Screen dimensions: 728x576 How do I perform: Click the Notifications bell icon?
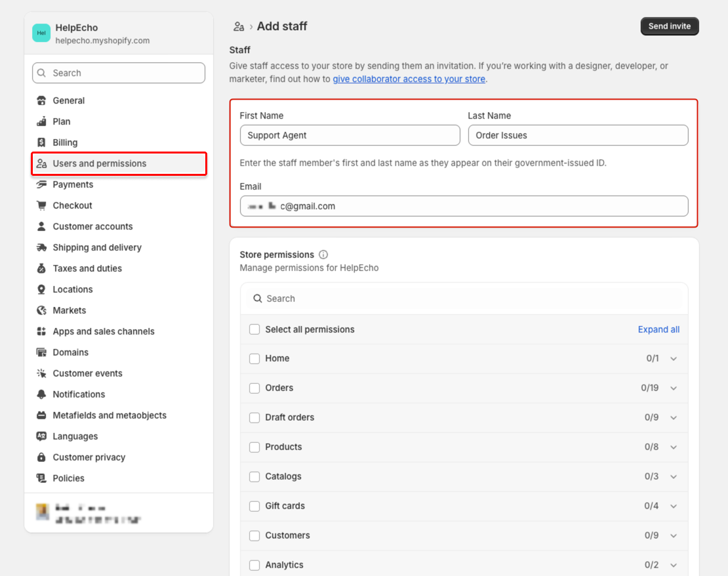click(x=42, y=394)
